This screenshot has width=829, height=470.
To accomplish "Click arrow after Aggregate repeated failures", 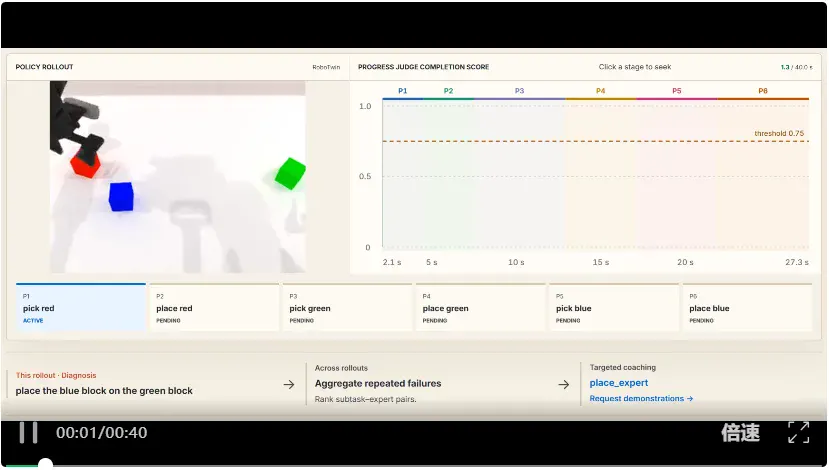I will [564, 384].
